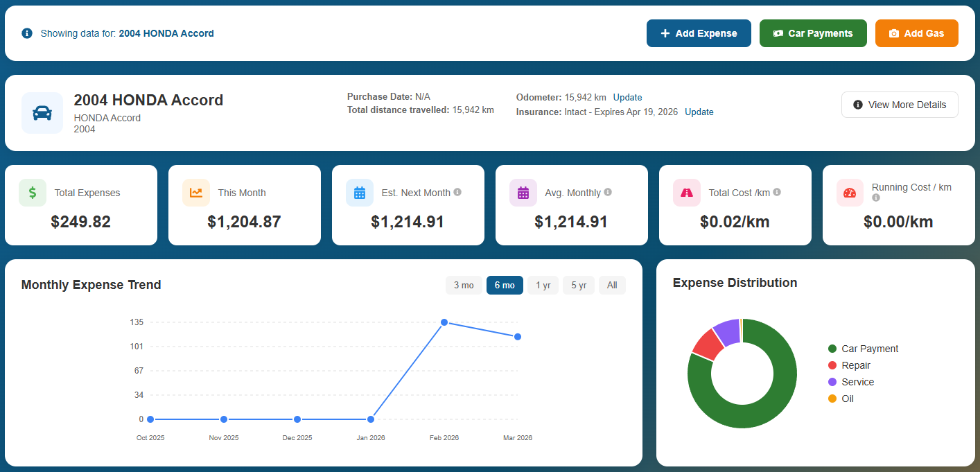The width and height of the screenshot is (980, 472).
Task: Click the info tooltip icon next to Avg. Monthly
Action: pos(608,192)
